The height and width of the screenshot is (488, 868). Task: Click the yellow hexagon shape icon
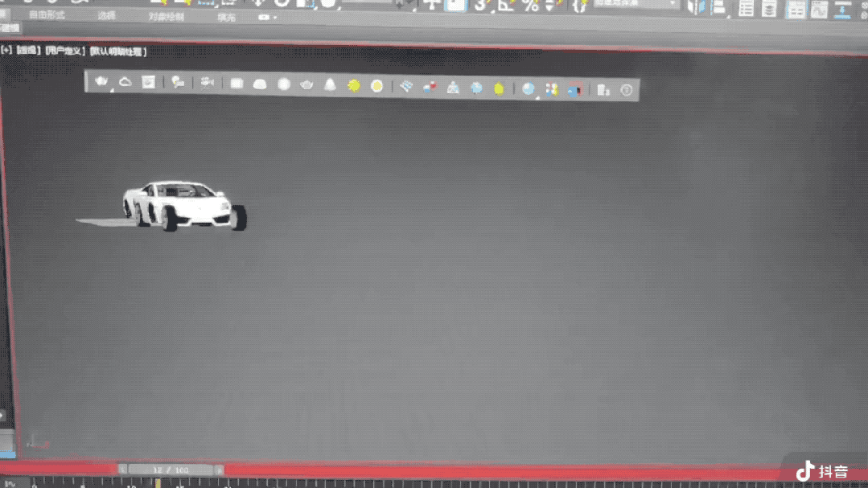[x=499, y=88]
